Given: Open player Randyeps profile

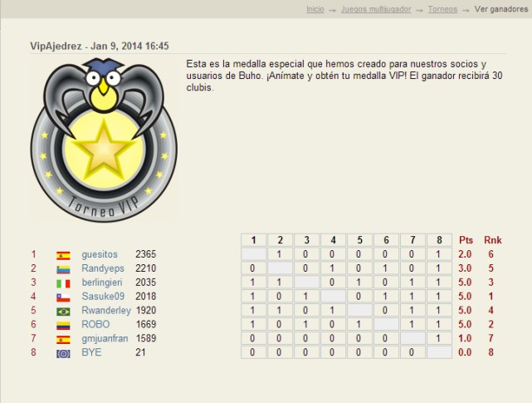Looking at the screenshot, I should pos(103,268).
